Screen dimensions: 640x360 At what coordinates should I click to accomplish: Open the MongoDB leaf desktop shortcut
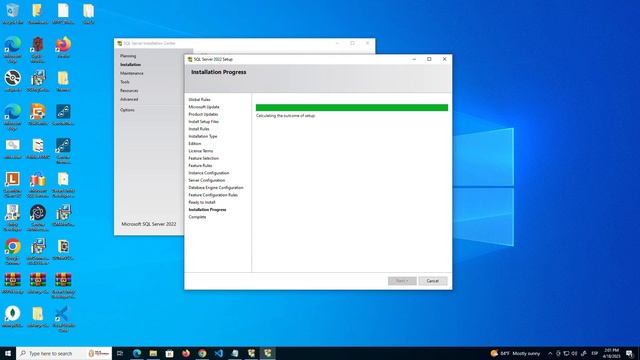tap(13, 316)
